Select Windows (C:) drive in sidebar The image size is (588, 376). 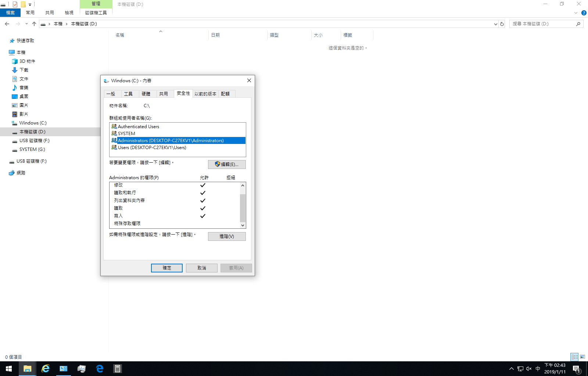click(x=33, y=123)
